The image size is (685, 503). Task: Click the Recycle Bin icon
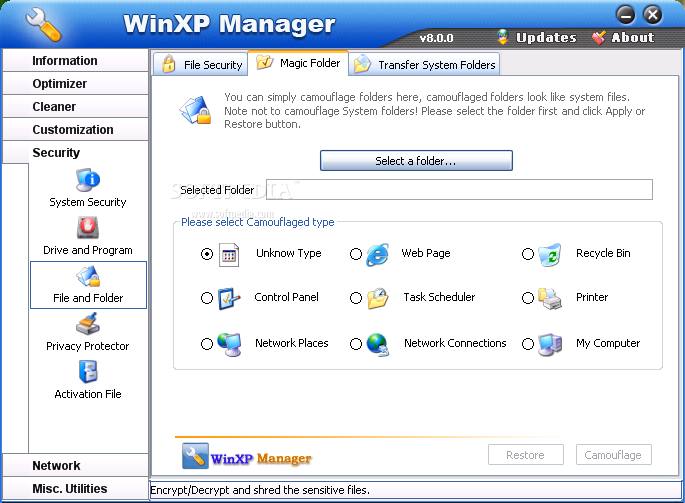pos(550,254)
